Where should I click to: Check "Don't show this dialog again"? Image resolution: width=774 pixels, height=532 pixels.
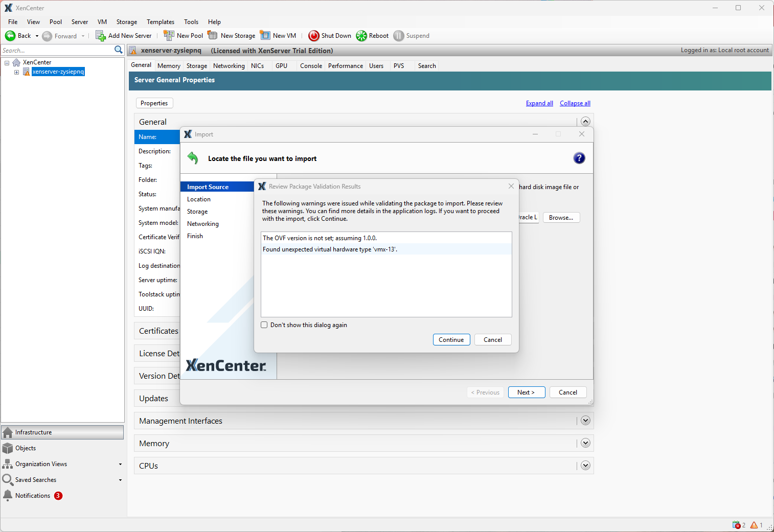point(264,325)
